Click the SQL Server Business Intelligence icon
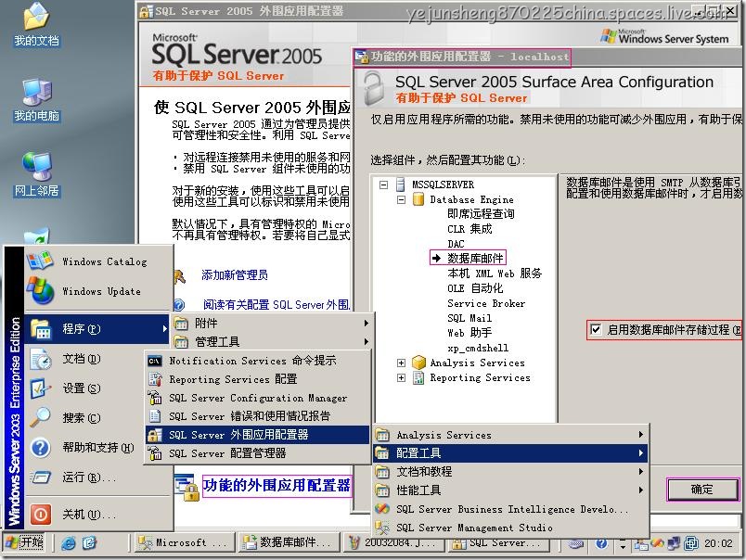Screen dimensions: 746x560 coord(381,509)
